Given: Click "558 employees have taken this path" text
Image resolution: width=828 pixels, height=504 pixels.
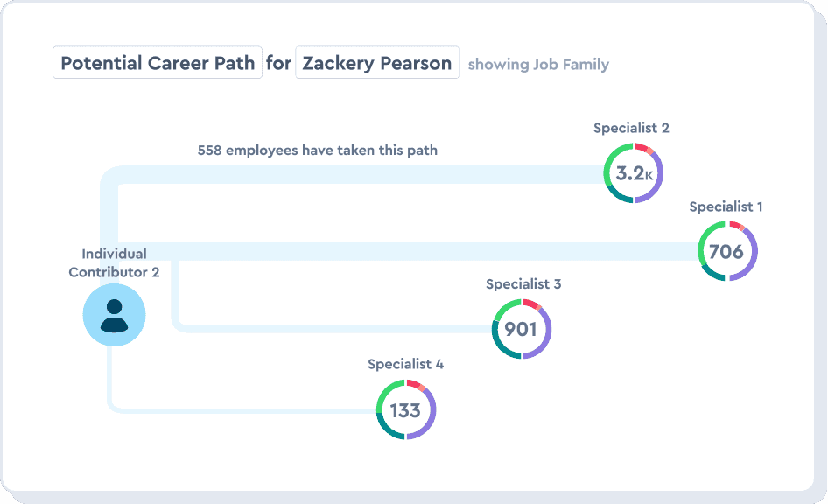Looking at the screenshot, I should tap(317, 150).
